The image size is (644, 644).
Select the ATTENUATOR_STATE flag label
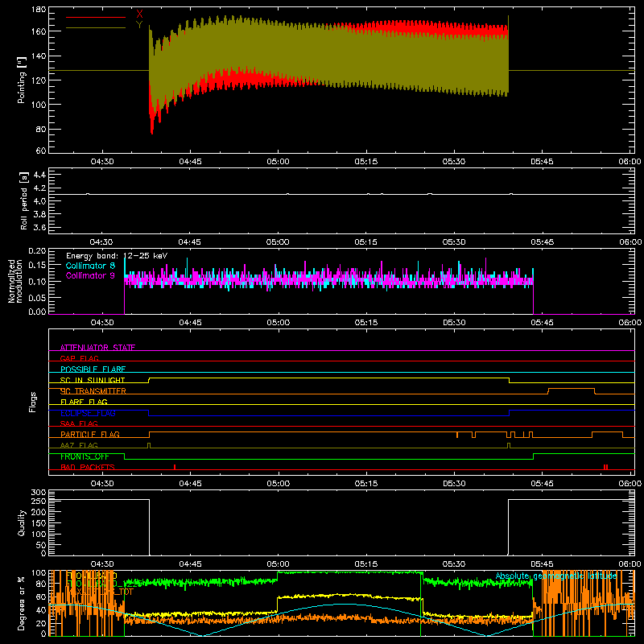[97, 348]
